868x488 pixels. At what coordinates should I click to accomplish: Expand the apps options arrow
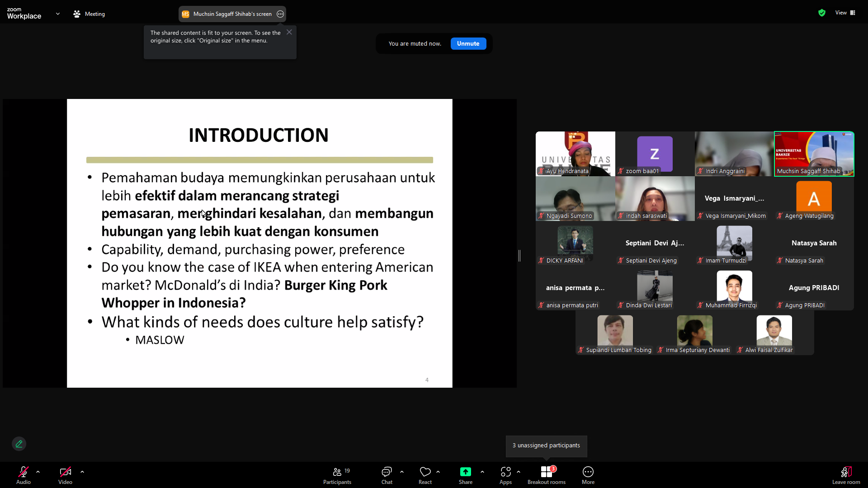click(x=519, y=472)
